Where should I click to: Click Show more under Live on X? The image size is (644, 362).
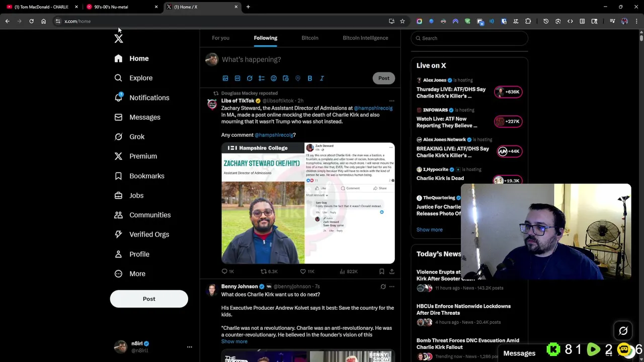tap(429, 230)
